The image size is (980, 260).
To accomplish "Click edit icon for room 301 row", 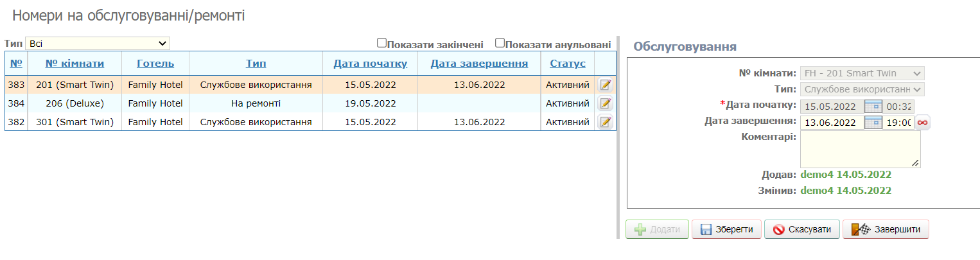I will [x=605, y=122].
